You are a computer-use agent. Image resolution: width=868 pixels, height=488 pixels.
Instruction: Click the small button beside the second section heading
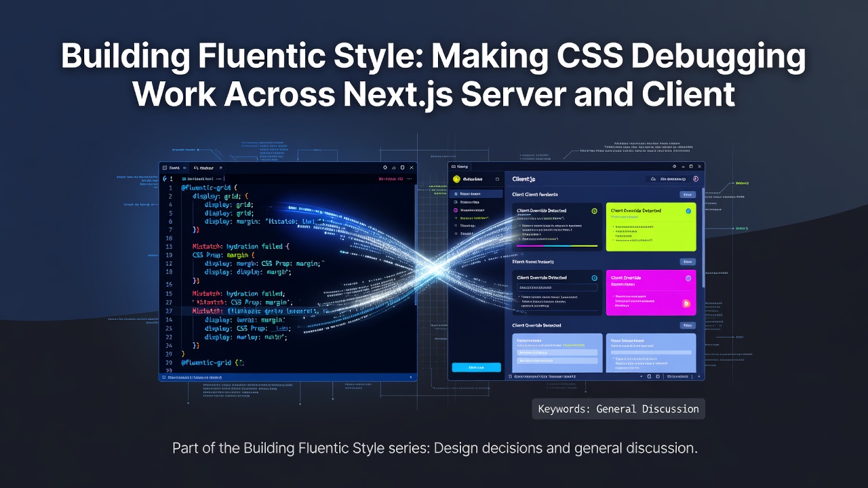pyautogui.click(x=688, y=262)
